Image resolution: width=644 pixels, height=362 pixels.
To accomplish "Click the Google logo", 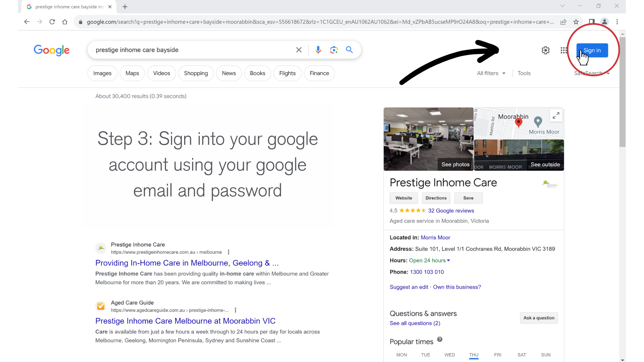I will [52, 50].
